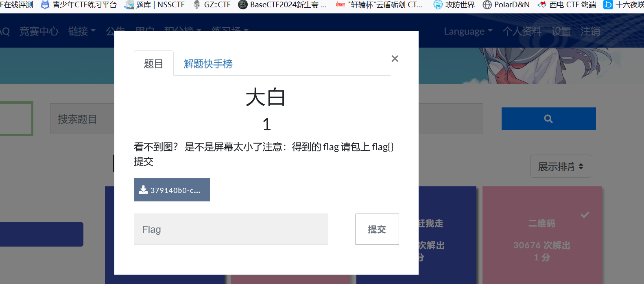This screenshot has width=644, height=284.
Task: Switch to the 解题快手榜 tab
Action: [208, 64]
